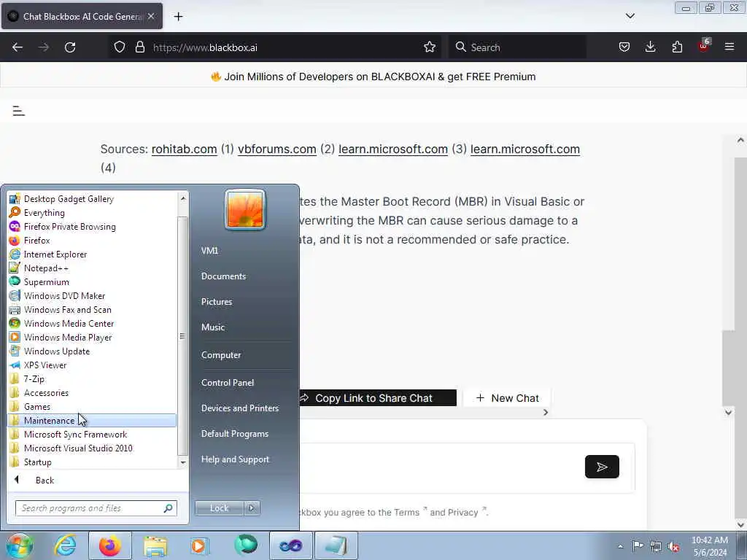
Task: Save to Pocket icon in toolbar
Action: point(624,47)
